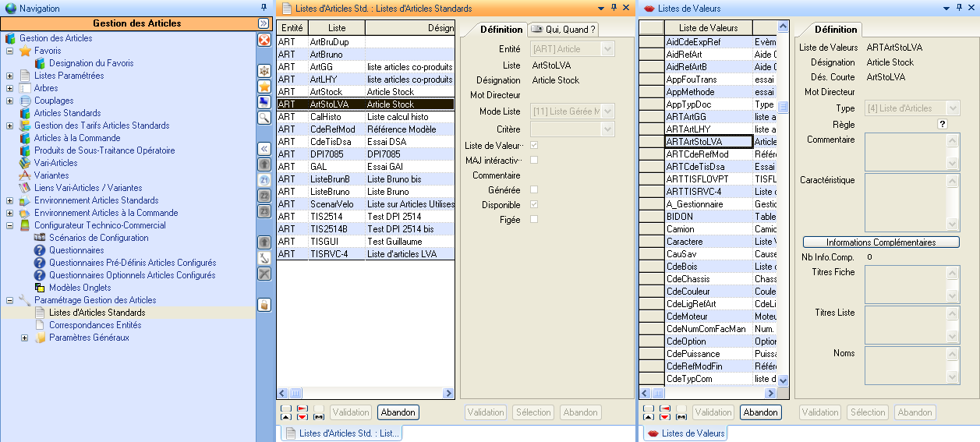The image size is (980, 442).
Task: Click the question mark icon next to Règle
Action: [x=942, y=124]
